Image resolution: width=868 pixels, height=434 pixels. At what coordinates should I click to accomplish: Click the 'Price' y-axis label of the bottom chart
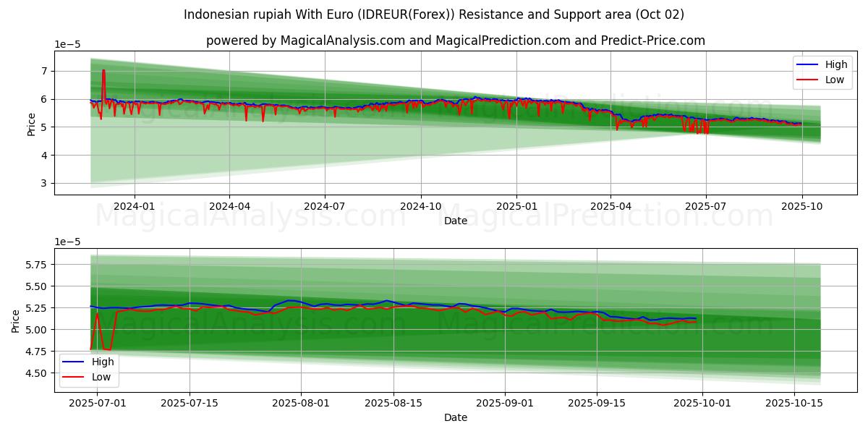[x=16, y=320]
